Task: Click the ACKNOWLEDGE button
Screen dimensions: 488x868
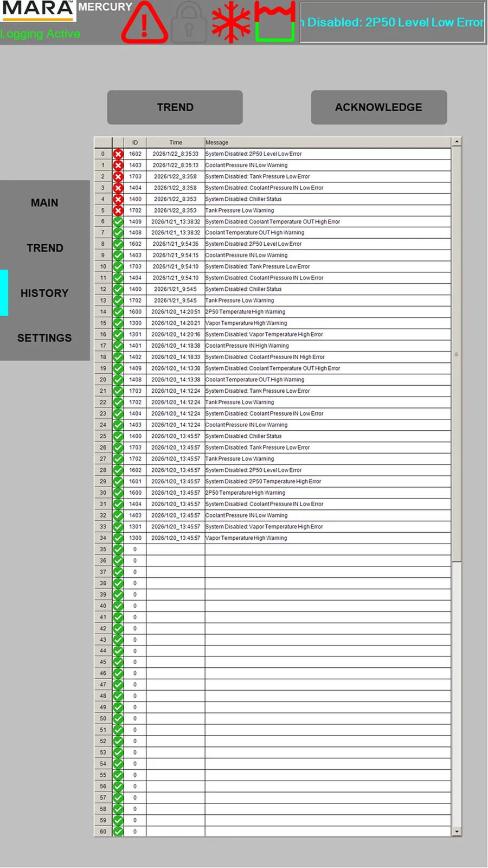Action: (378, 107)
